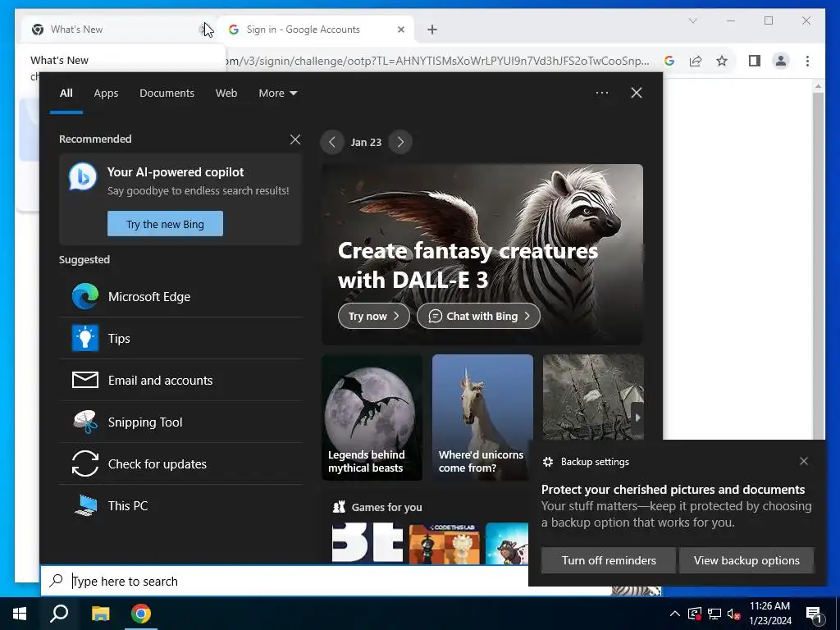The height and width of the screenshot is (630, 840).
Task: Open Email and accounts settings
Action: tap(180, 381)
